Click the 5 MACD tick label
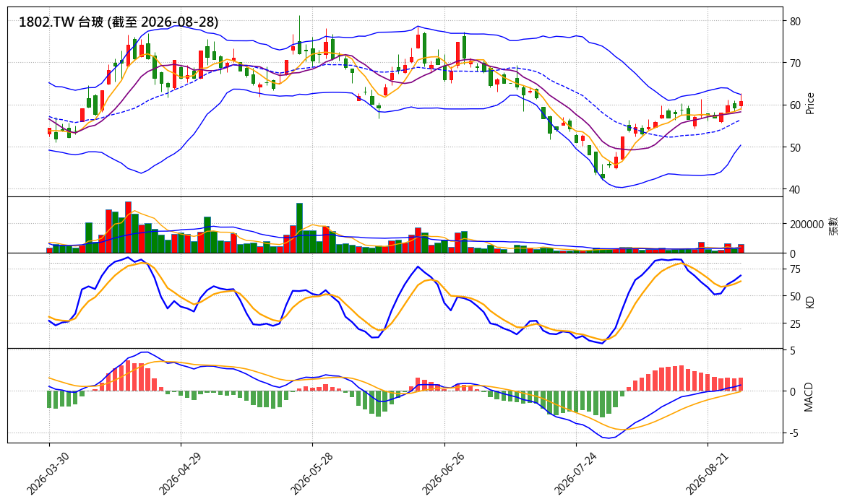 click(x=793, y=352)
